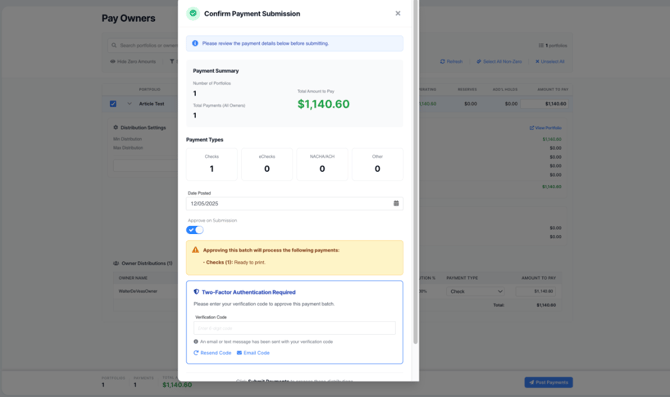Click the 1 portfolios count indicator
The image size is (670, 397).
(553, 45)
